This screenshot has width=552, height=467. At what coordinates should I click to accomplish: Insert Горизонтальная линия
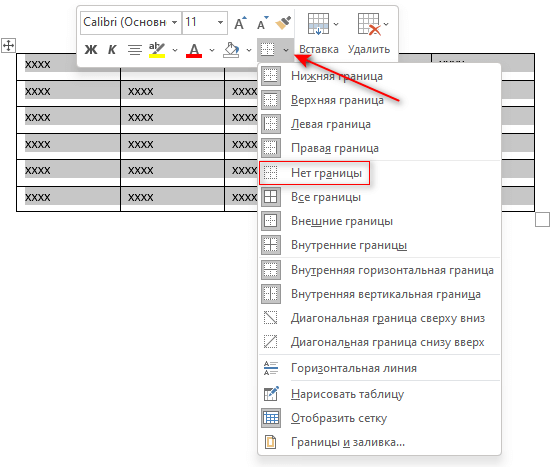click(380, 368)
